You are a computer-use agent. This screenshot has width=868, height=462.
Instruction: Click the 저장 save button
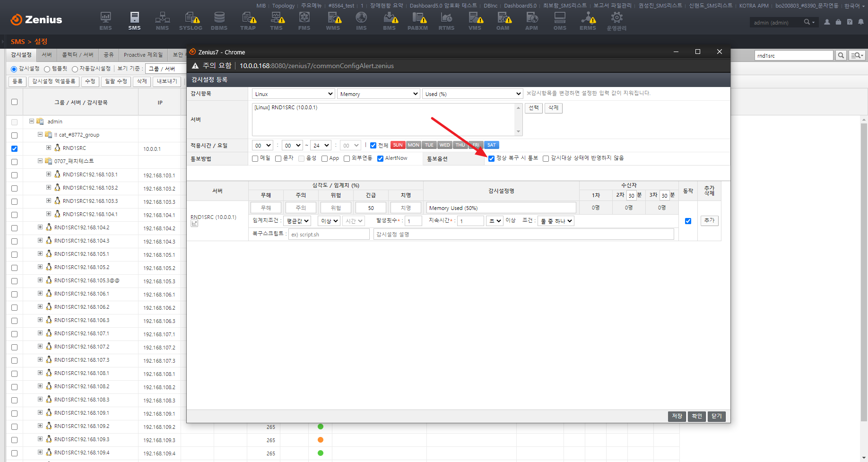tap(677, 416)
